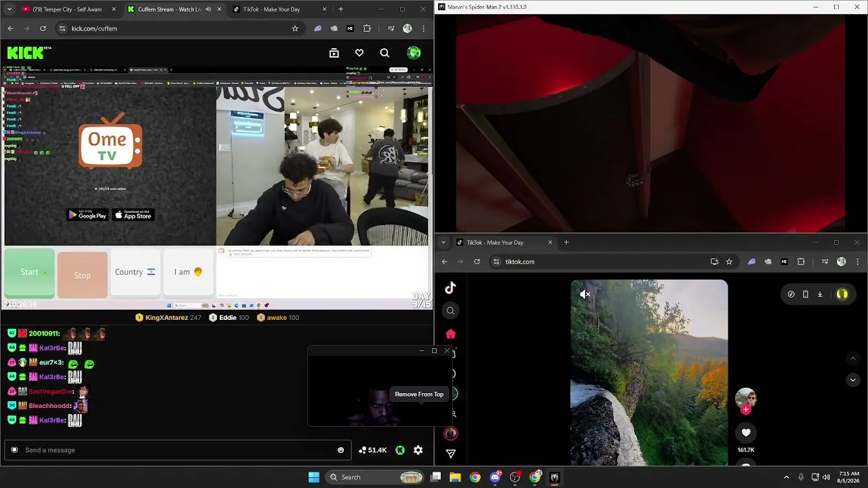Open the TikTok sidebar profile avatar
The height and width of the screenshot is (488, 868).
(x=450, y=434)
